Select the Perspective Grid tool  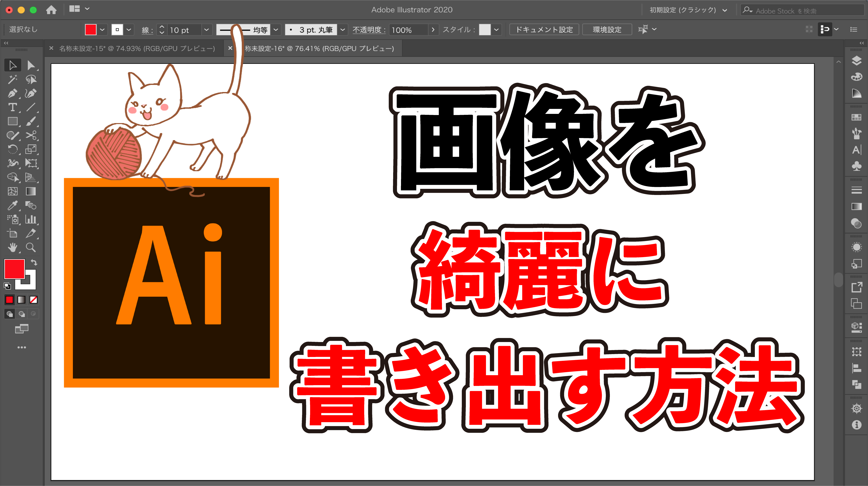click(31, 177)
